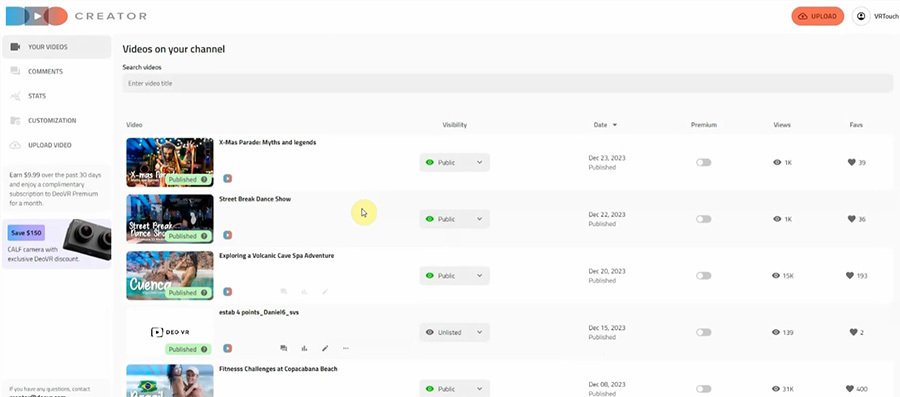
Task: Go to Your Videos sidebar item
Action: click(56, 47)
